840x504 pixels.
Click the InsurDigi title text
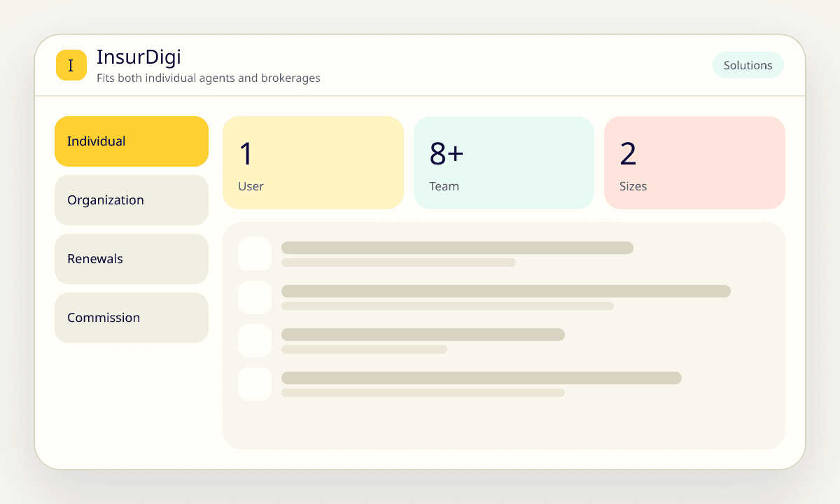pos(139,57)
